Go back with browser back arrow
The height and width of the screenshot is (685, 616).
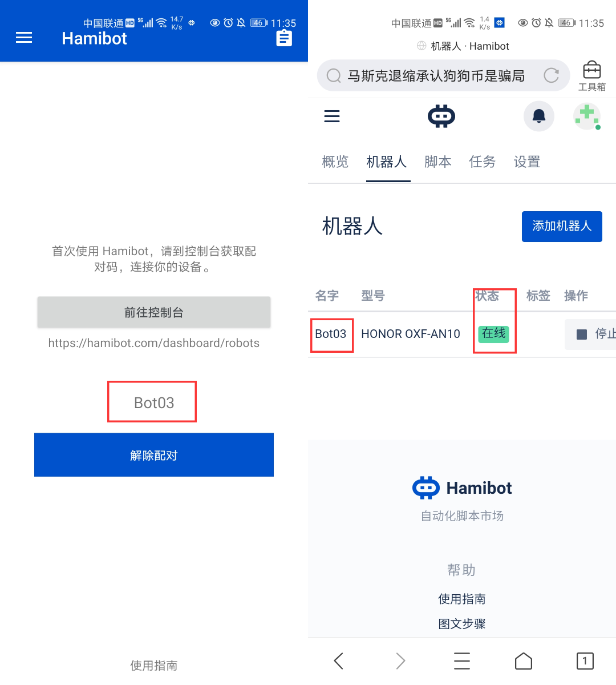click(339, 661)
